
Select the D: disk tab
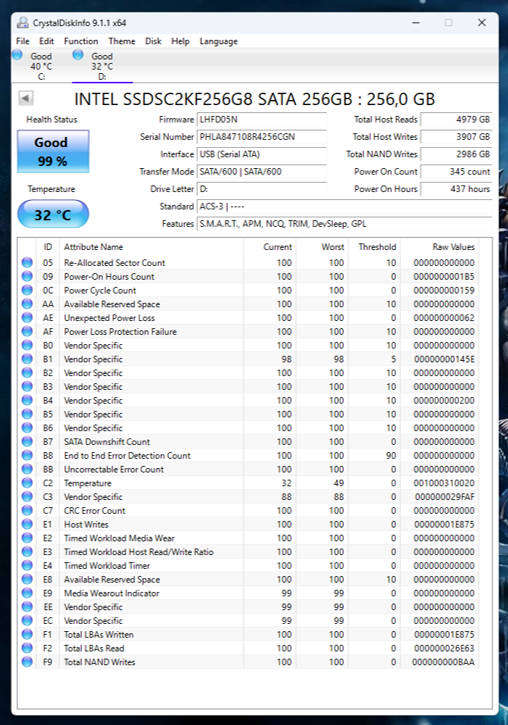[102, 66]
